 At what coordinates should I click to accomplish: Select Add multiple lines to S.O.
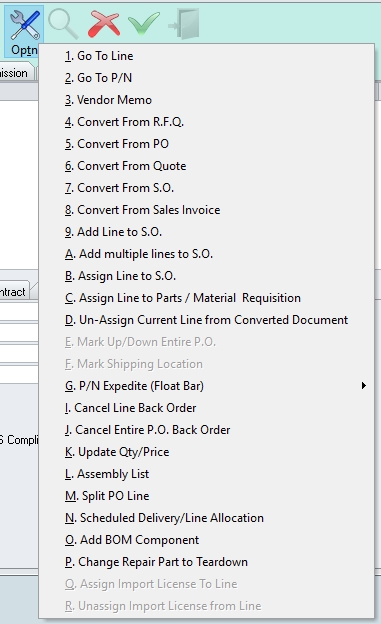[x=206, y=254]
